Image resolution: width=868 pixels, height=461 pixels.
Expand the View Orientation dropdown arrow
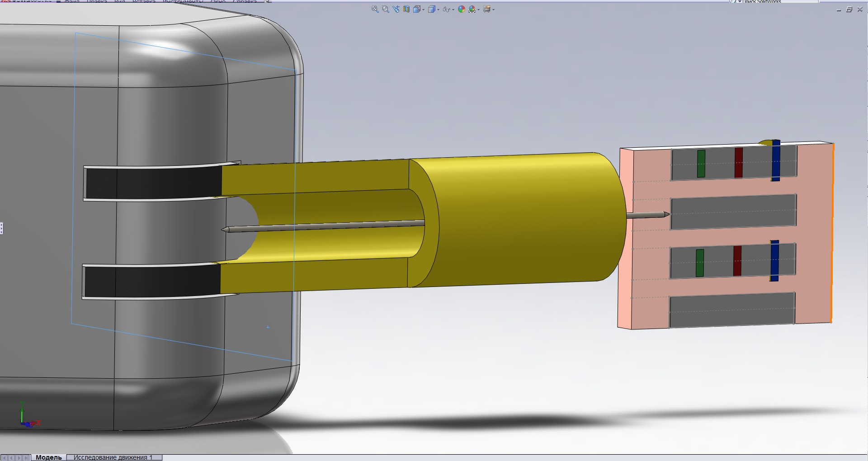click(423, 9)
